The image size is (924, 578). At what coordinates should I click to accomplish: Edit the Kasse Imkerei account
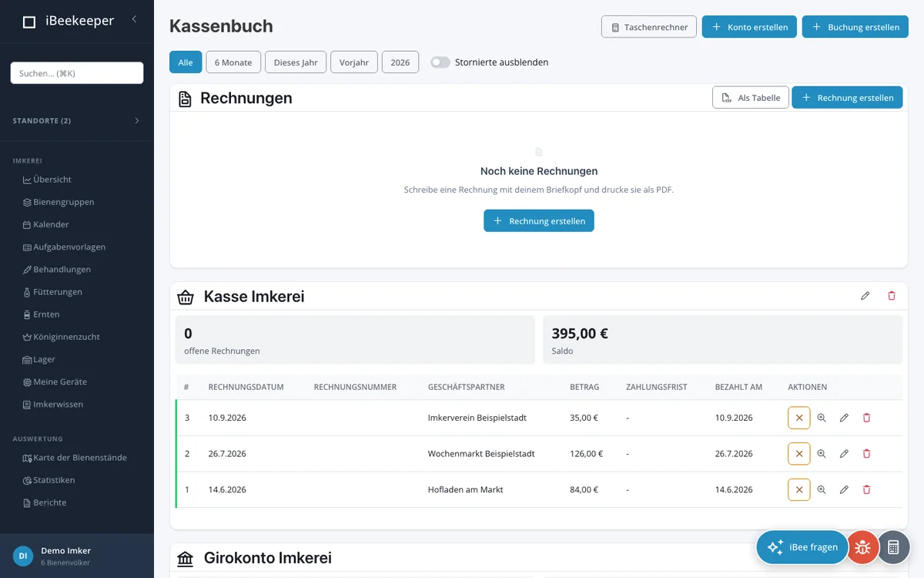[865, 296]
